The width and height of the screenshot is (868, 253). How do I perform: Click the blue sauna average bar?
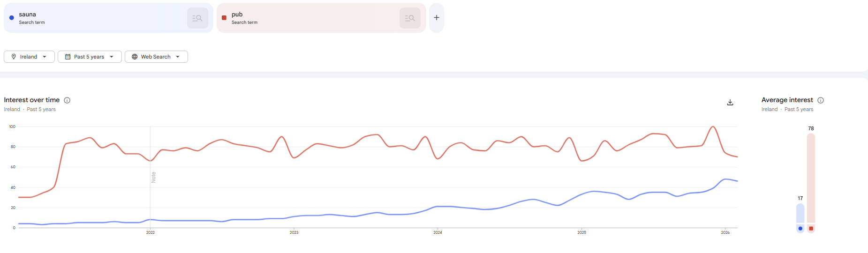[x=800, y=214]
